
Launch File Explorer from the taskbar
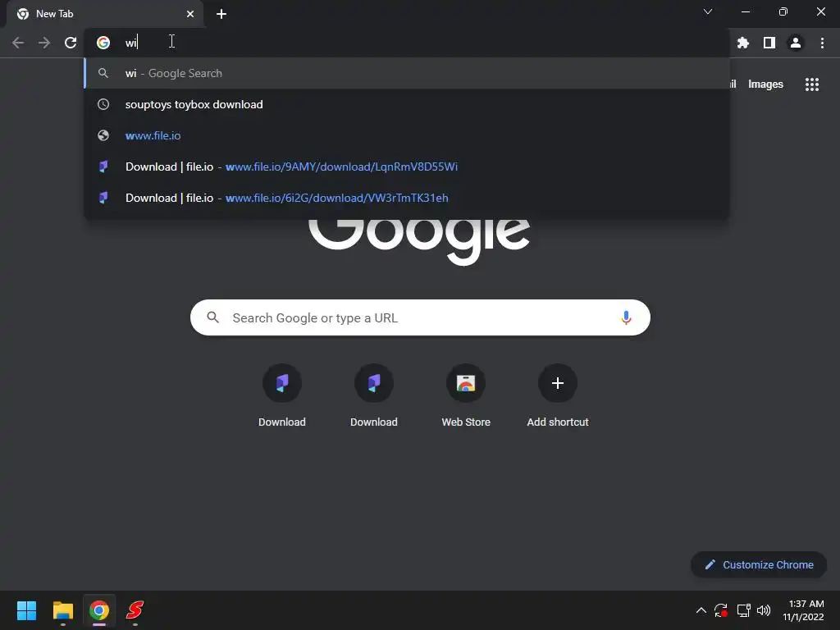(x=62, y=610)
